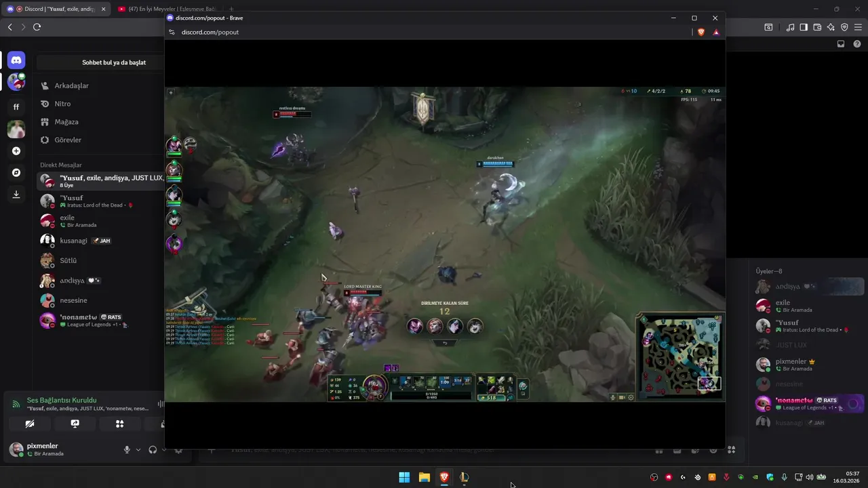Mute microphone next to pixmenler
The height and width of the screenshot is (488, 868).
[127, 449]
